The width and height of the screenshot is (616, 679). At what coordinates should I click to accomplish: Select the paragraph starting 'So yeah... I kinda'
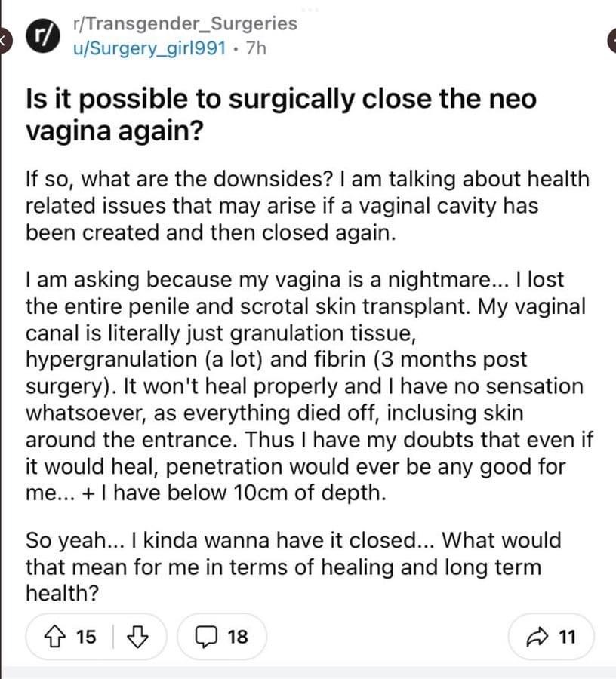click(x=293, y=567)
